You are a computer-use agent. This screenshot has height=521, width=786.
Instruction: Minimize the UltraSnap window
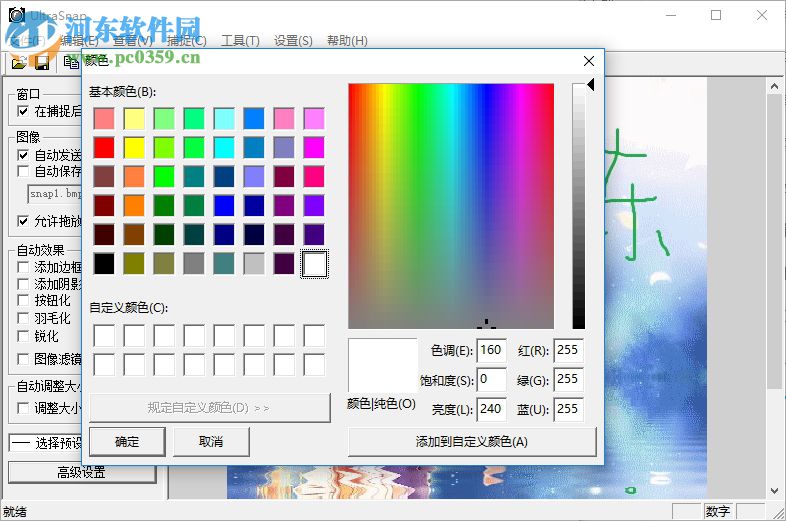coord(671,16)
